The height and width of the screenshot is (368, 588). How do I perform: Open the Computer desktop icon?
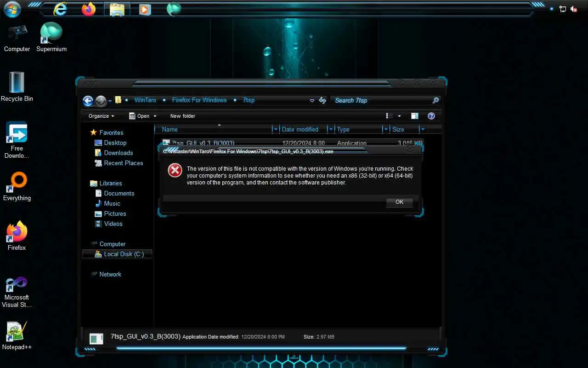click(x=17, y=38)
